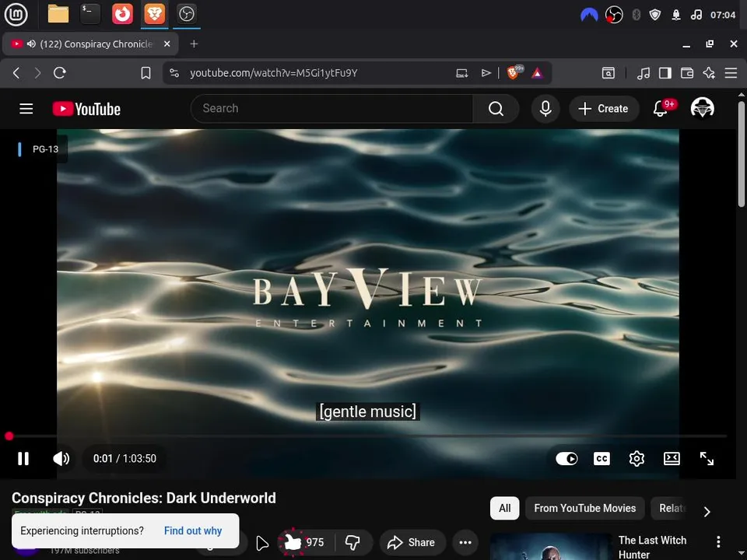The image size is (747, 560).
Task: Click the cast screen icon in address bar
Action: tap(461, 73)
